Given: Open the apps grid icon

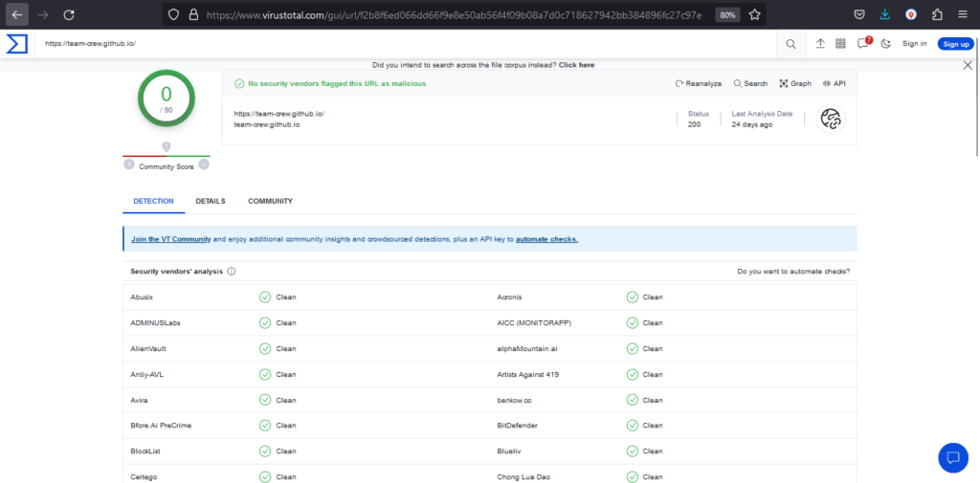Looking at the screenshot, I should (x=840, y=44).
